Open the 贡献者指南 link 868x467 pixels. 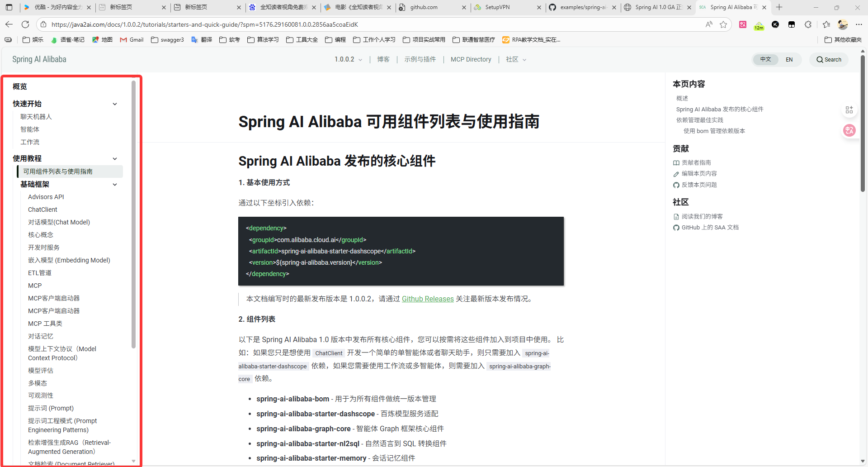pos(696,162)
